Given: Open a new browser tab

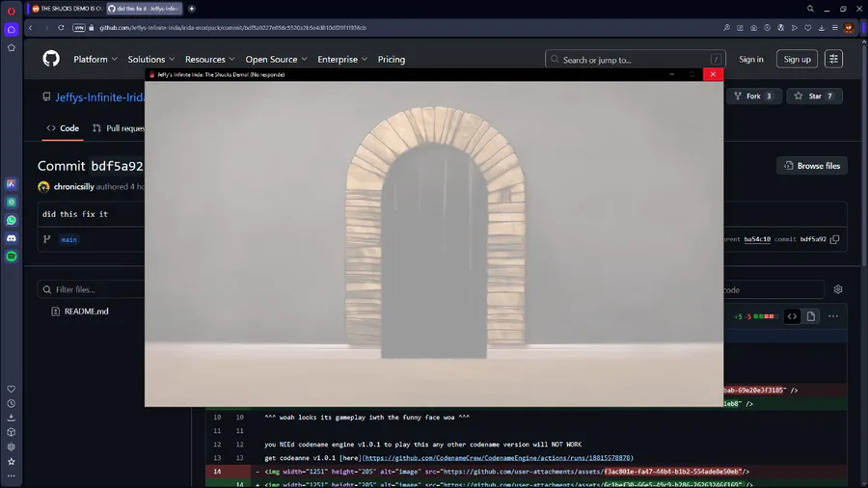Looking at the screenshot, I should click(x=192, y=9).
